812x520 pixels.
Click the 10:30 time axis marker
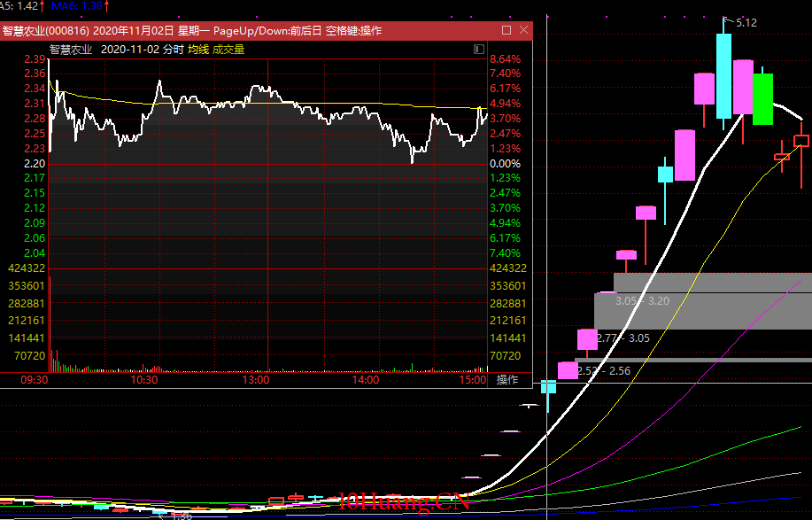coord(144,380)
